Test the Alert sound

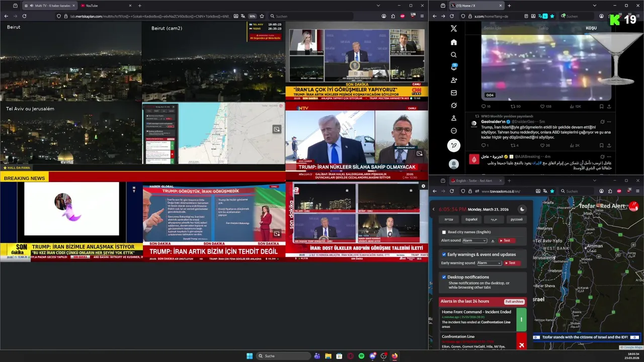pos(507,241)
